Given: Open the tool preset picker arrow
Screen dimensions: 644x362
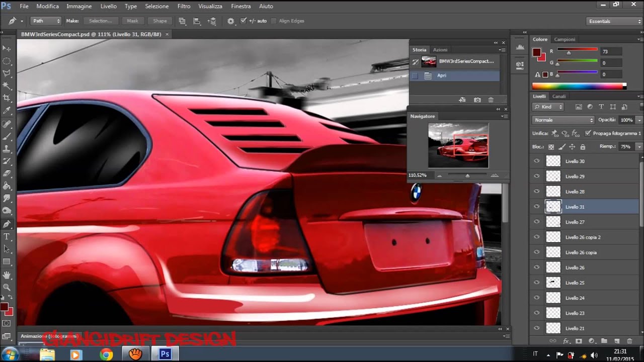Looking at the screenshot, I should pos(22,21).
